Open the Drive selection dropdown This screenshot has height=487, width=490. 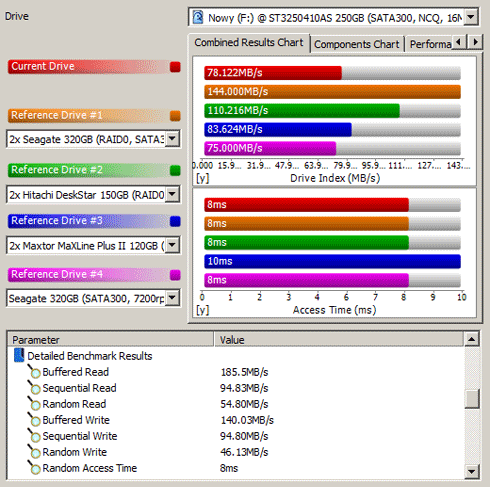(x=471, y=17)
